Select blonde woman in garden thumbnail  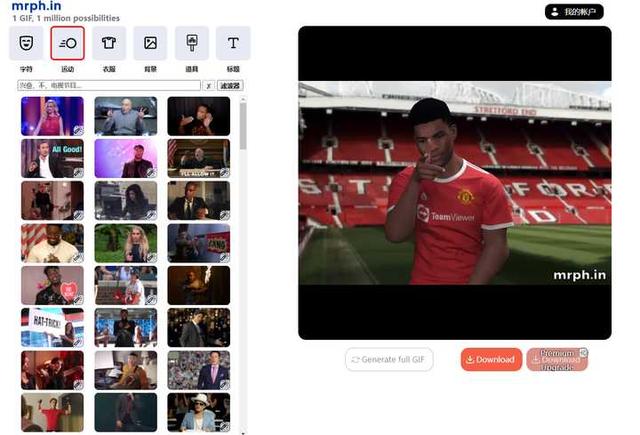[126, 243]
